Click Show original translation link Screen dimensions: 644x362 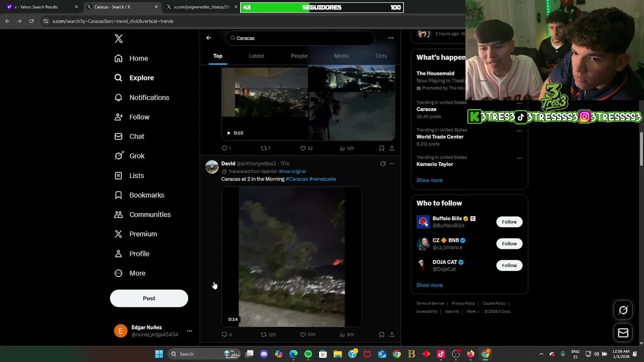(x=292, y=171)
